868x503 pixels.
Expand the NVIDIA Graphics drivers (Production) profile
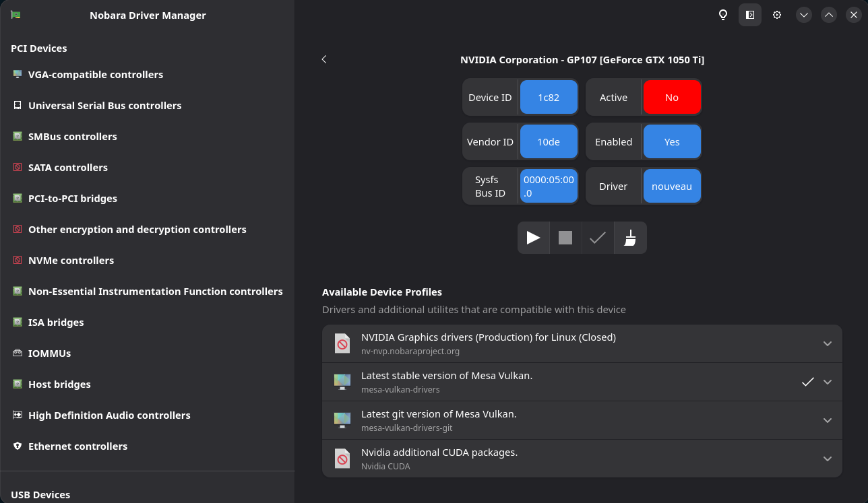click(828, 344)
